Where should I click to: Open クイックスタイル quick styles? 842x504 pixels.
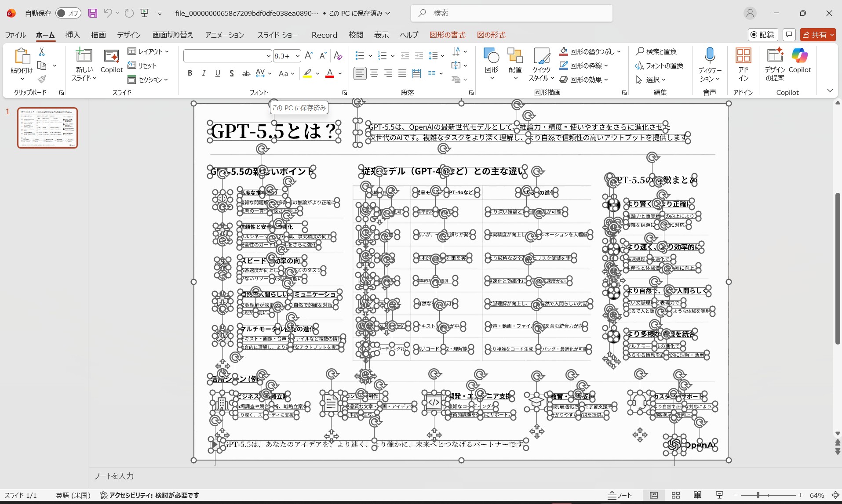(541, 65)
